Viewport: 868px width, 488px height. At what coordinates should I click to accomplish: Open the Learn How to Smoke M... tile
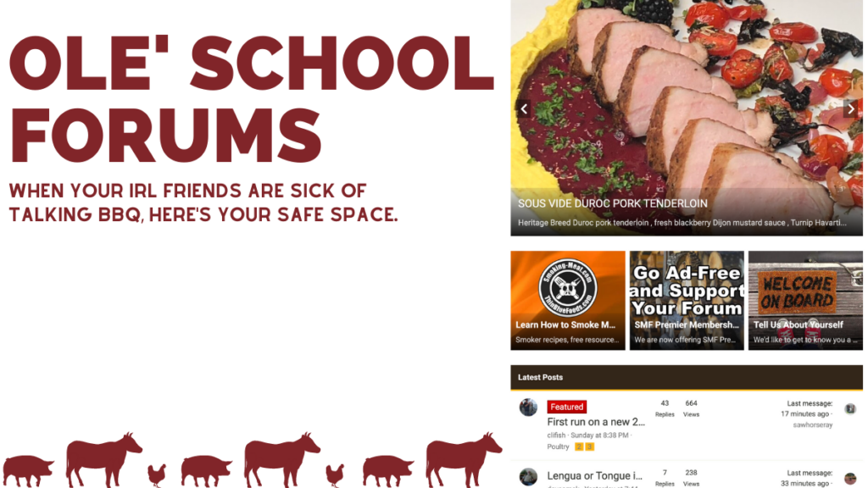click(x=567, y=301)
